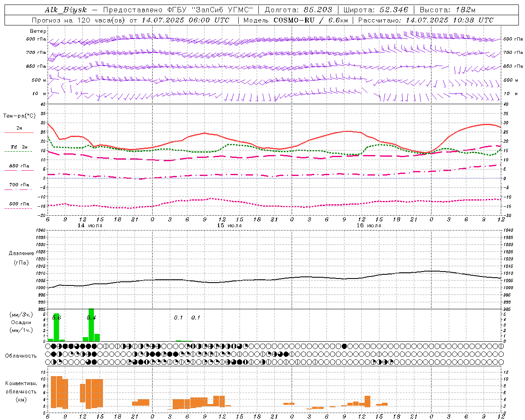
Task: Click the Конвективн. облачность label
Action: (x=21, y=388)
